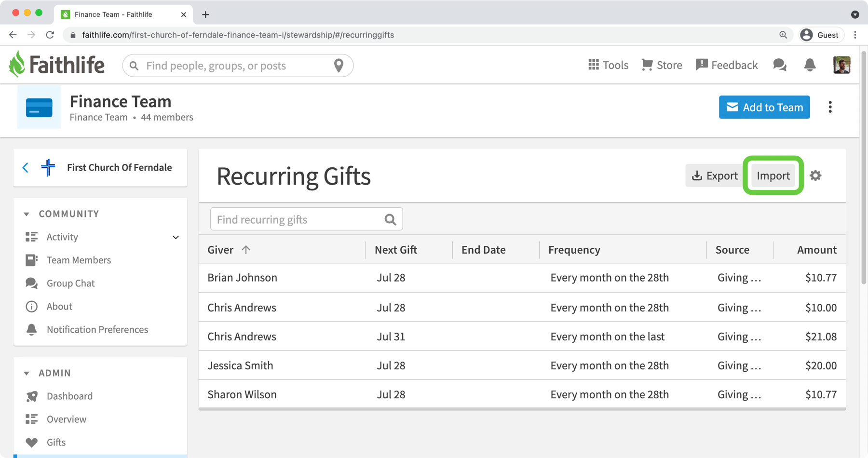Click the address bar URL

(238, 35)
